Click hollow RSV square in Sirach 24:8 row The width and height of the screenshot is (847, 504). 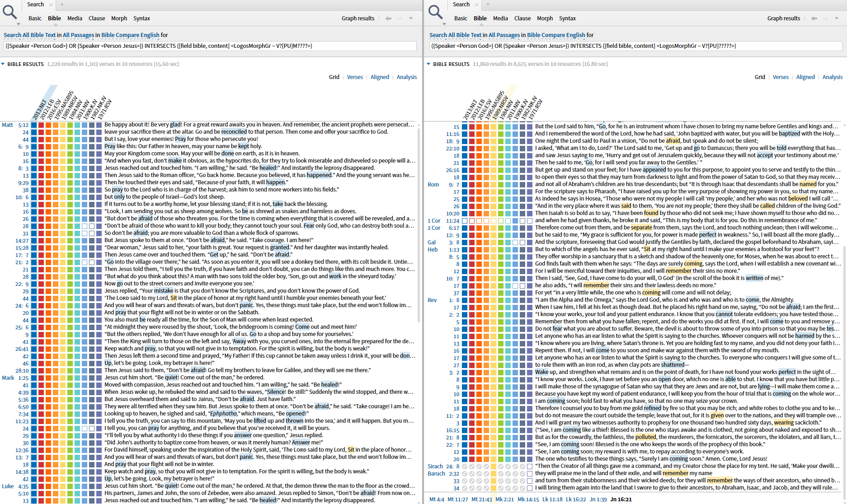530,467
